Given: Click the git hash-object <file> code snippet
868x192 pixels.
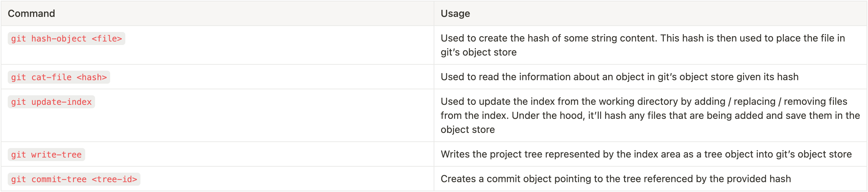Looking at the screenshot, I should point(66,38).
